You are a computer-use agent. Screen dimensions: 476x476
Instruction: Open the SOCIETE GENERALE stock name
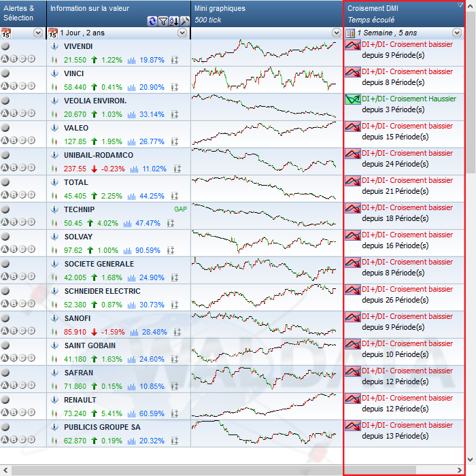tap(99, 264)
